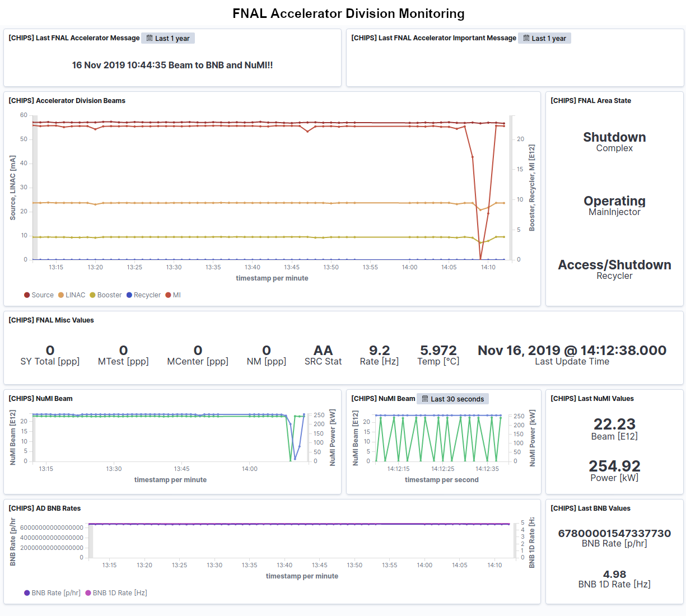This screenshot has width=686, height=616.
Task: Click the '[CHIPS] FNAL Area State' panel title
Action: (x=591, y=101)
